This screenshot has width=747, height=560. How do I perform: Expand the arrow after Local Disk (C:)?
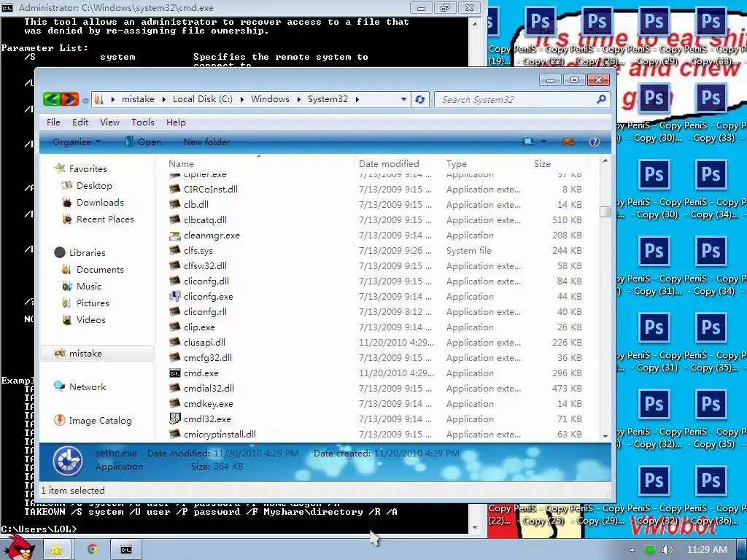[x=242, y=99]
